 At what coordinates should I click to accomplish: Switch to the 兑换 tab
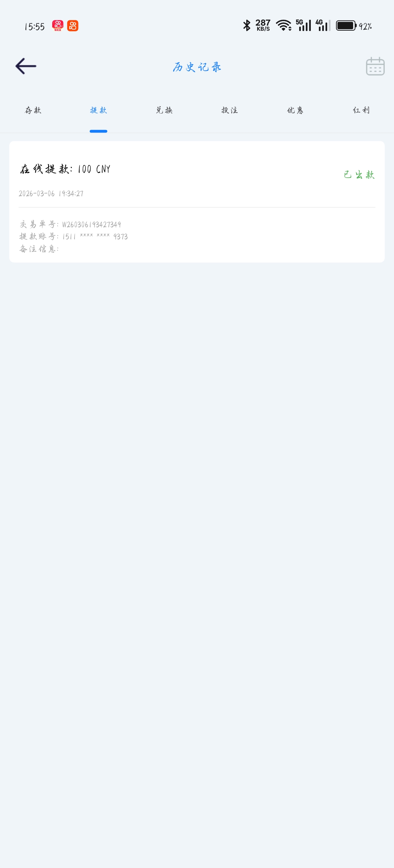tap(164, 110)
